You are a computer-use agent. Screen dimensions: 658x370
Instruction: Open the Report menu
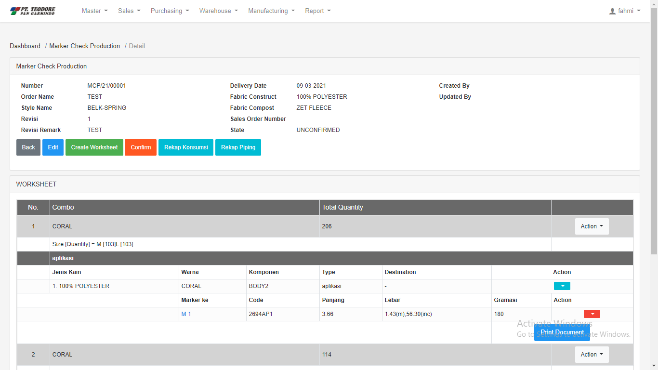(x=317, y=11)
